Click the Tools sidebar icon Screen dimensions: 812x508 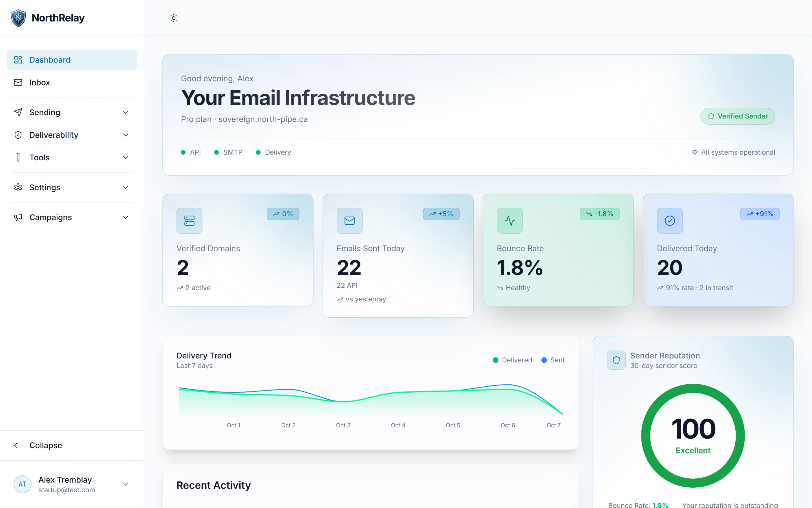(18, 157)
